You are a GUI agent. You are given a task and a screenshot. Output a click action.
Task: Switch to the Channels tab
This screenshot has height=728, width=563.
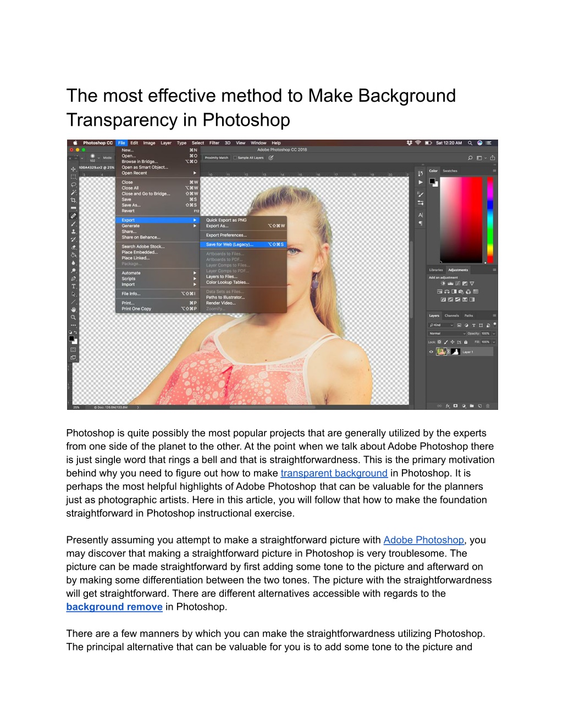[452, 315]
